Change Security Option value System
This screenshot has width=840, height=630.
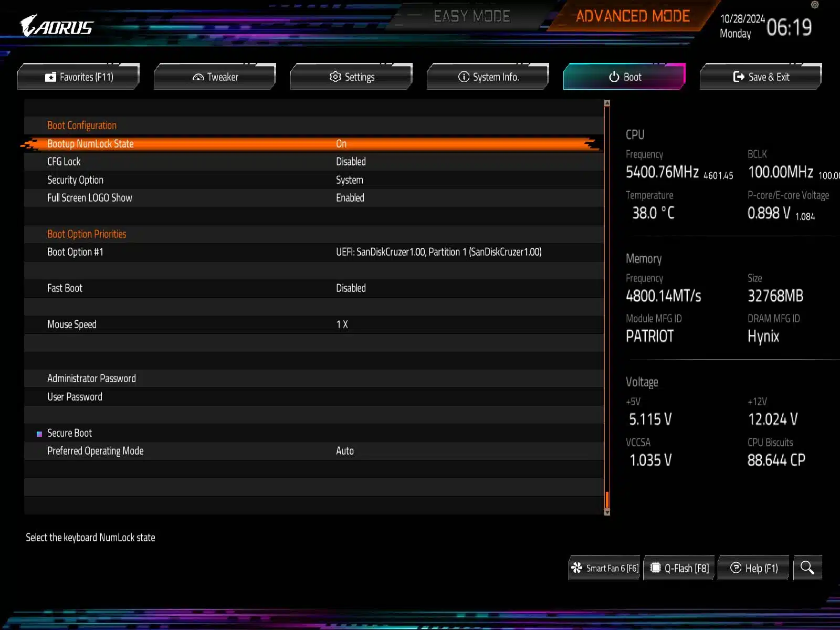349,180
